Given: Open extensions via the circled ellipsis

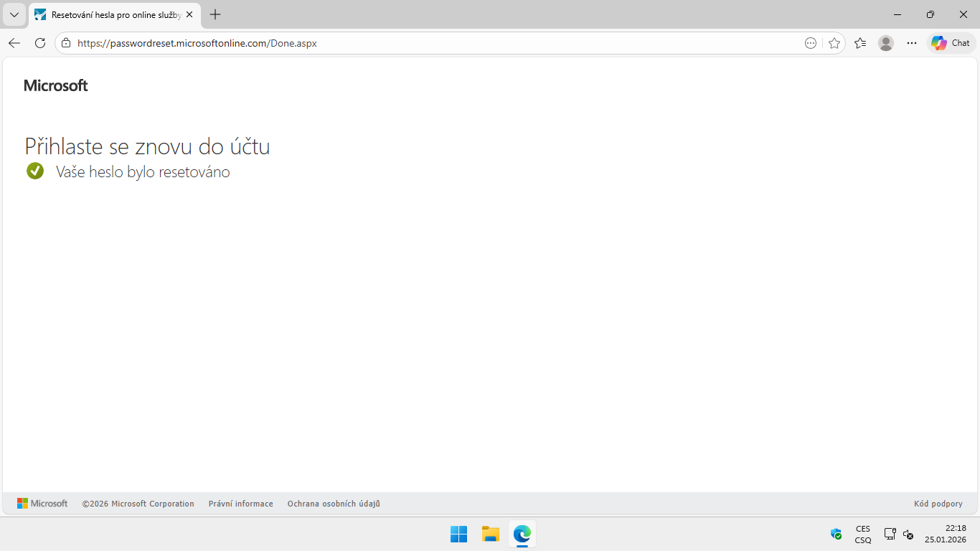Looking at the screenshot, I should pyautogui.click(x=810, y=43).
